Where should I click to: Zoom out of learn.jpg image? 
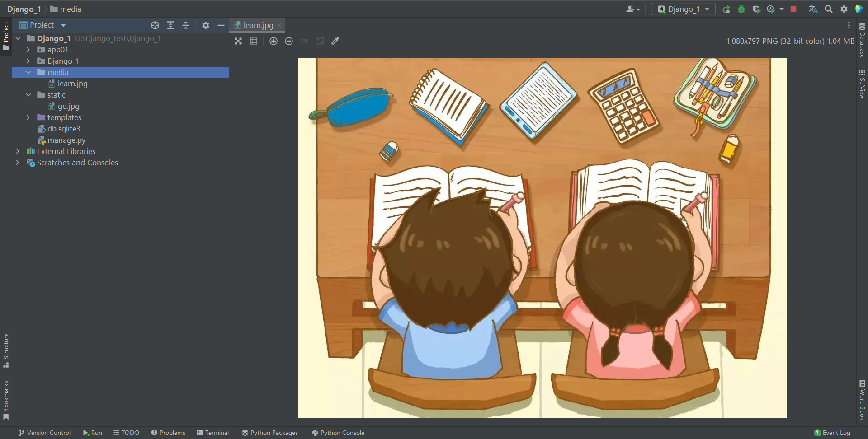(x=289, y=41)
